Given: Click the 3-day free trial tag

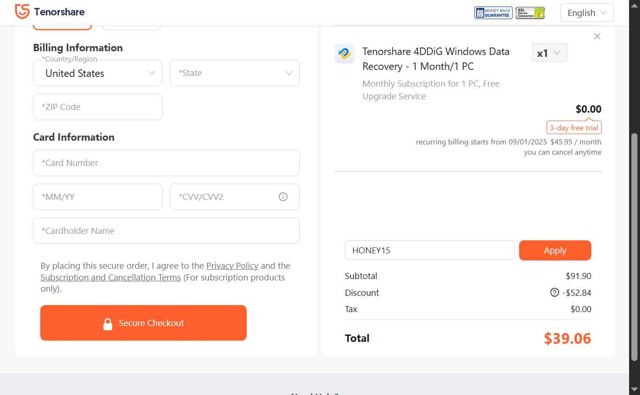Looking at the screenshot, I should click(x=573, y=128).
